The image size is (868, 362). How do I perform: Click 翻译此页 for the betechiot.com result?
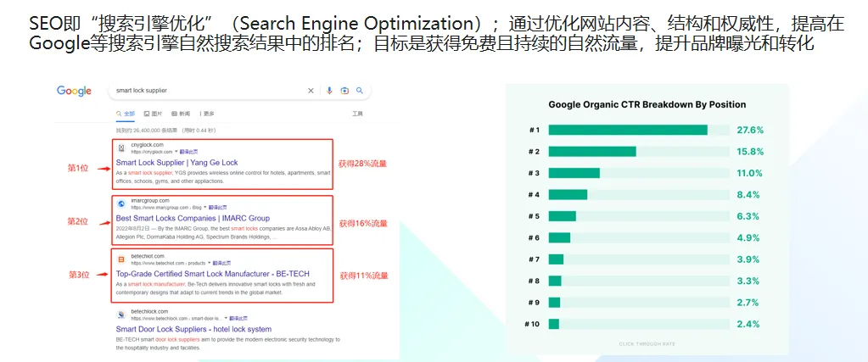pos(221,263)
